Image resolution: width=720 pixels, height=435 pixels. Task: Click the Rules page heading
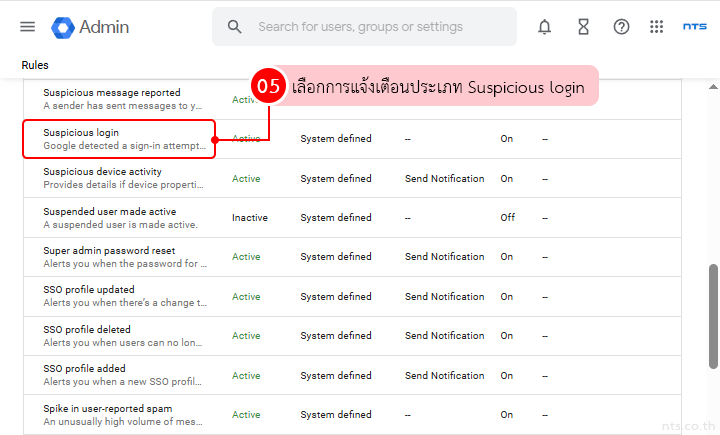click(x=35, y=66)
